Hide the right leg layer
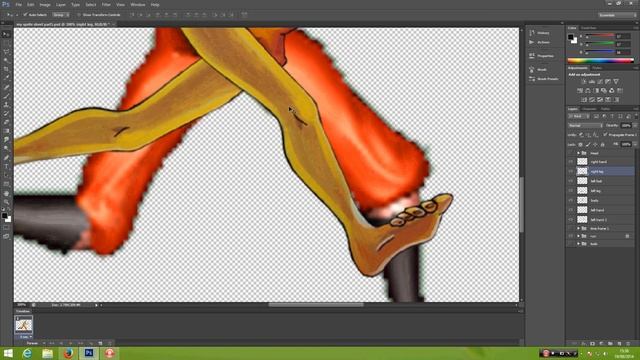 tap(571, 171)
